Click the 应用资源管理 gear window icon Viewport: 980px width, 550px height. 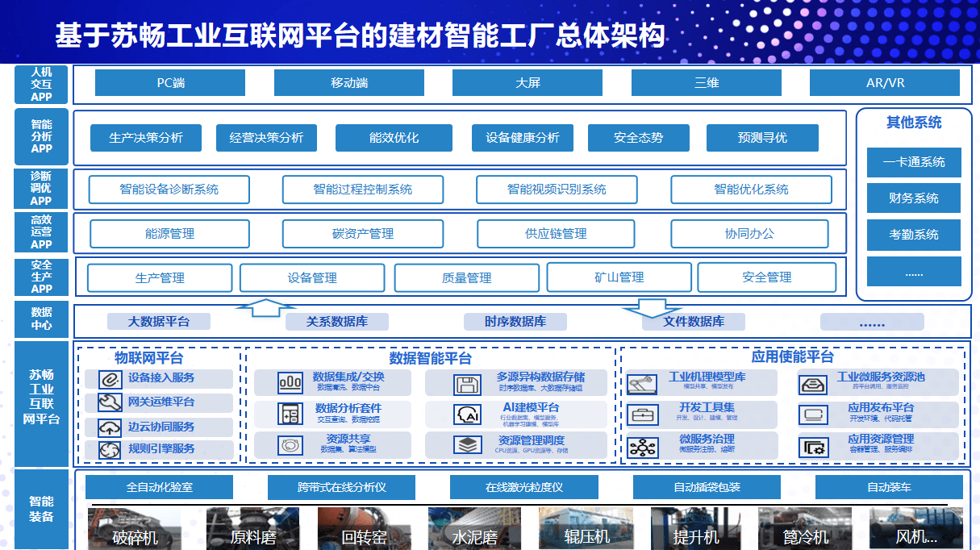(x=813, y=447)
